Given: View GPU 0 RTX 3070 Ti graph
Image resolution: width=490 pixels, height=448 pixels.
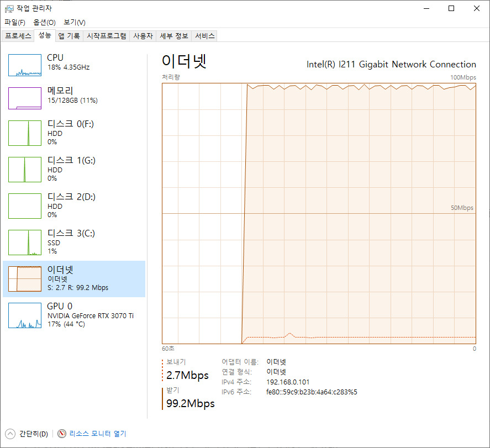Looking at the screenshot, I should [x=25, y=315].
